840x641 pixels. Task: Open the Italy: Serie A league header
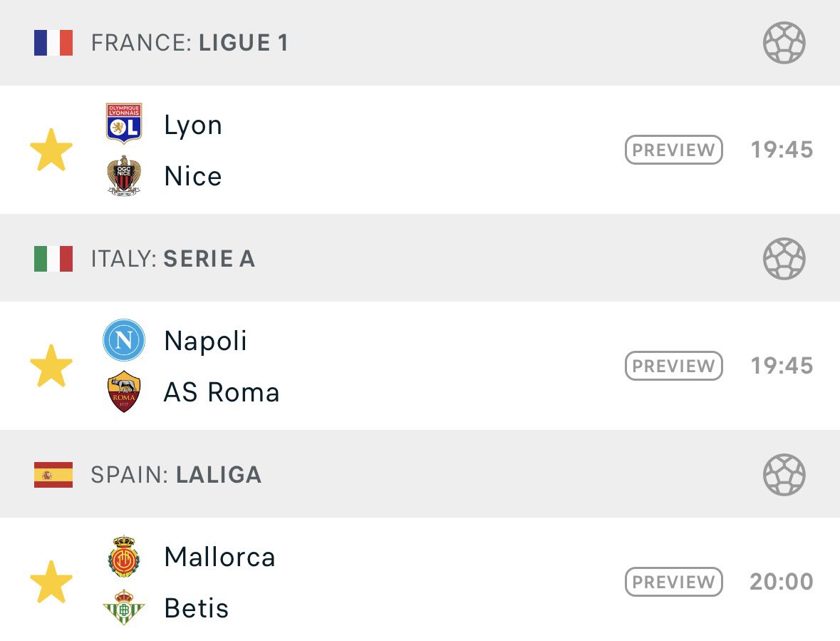pos(173,258)
